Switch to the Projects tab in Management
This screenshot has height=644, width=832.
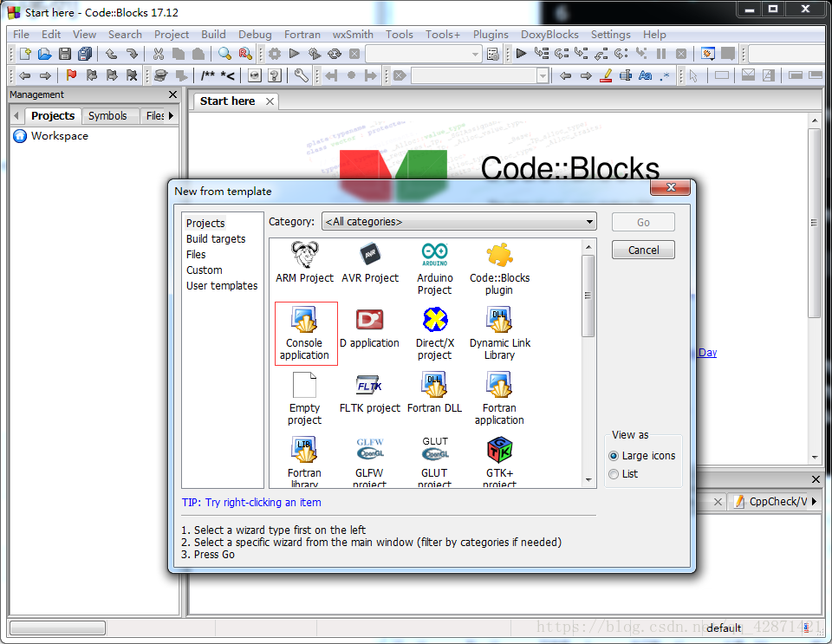(53, 115)
